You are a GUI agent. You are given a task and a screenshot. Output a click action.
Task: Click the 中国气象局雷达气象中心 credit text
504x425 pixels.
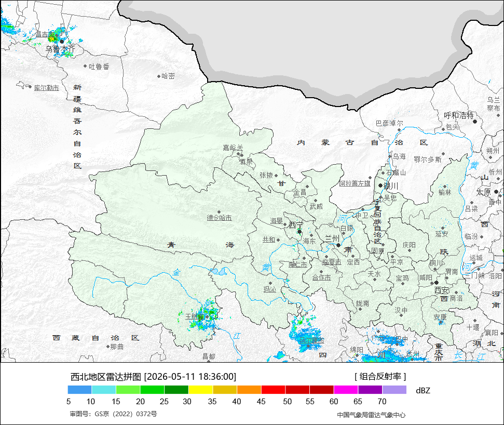click(371, 415)
